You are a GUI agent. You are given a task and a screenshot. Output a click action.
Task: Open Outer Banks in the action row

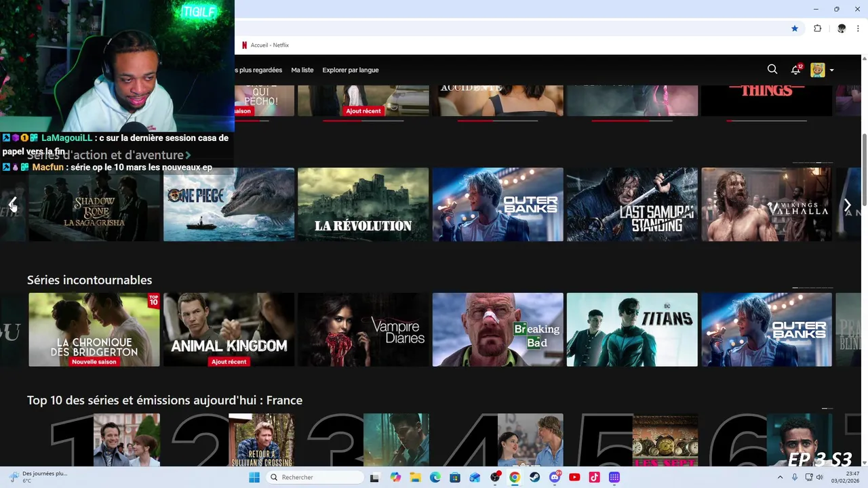[498, 205]
